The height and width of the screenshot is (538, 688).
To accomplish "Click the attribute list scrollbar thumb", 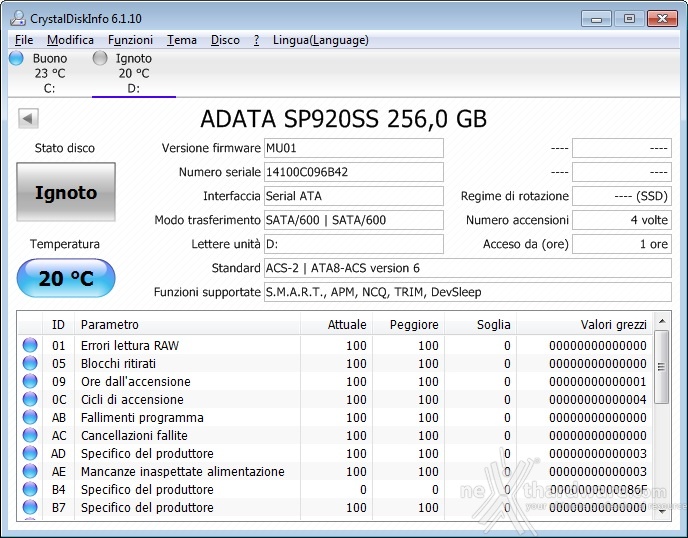I will [x=662, y=367].
